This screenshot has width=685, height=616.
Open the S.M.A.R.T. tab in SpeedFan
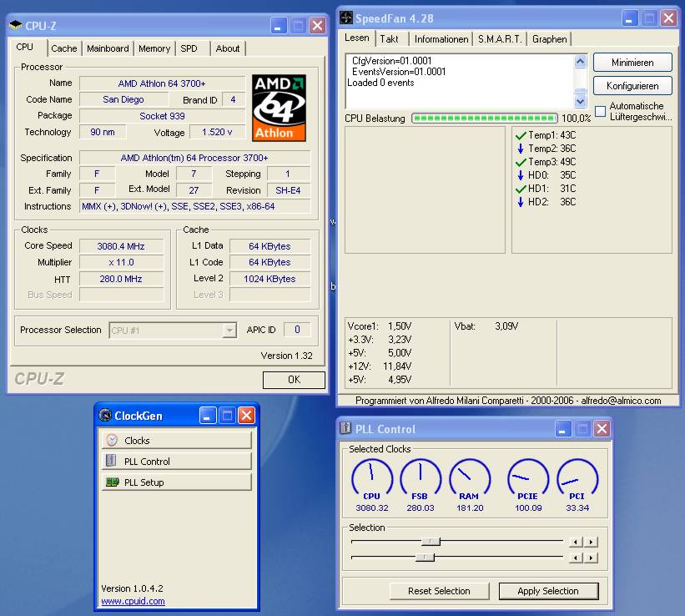500,39
